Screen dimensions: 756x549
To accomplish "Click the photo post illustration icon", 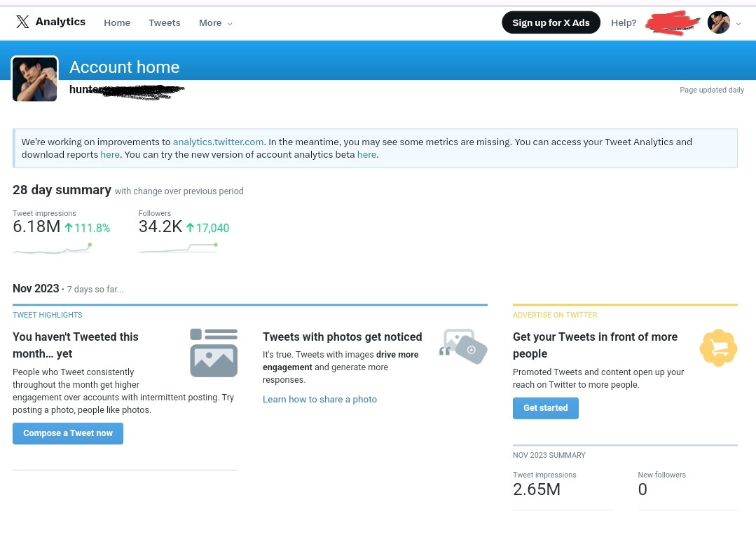I will (x=214, y=353).
